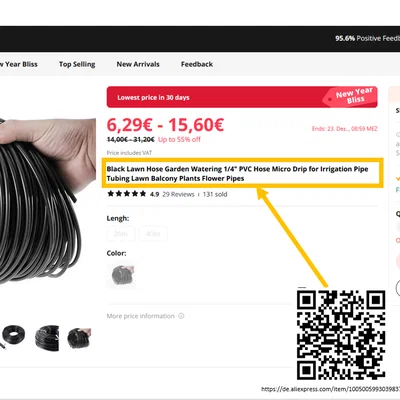This screenshot has width=400, height=400.
Task: Click the Lowest price in 30 days banner
Action: [x=242, y=97]
